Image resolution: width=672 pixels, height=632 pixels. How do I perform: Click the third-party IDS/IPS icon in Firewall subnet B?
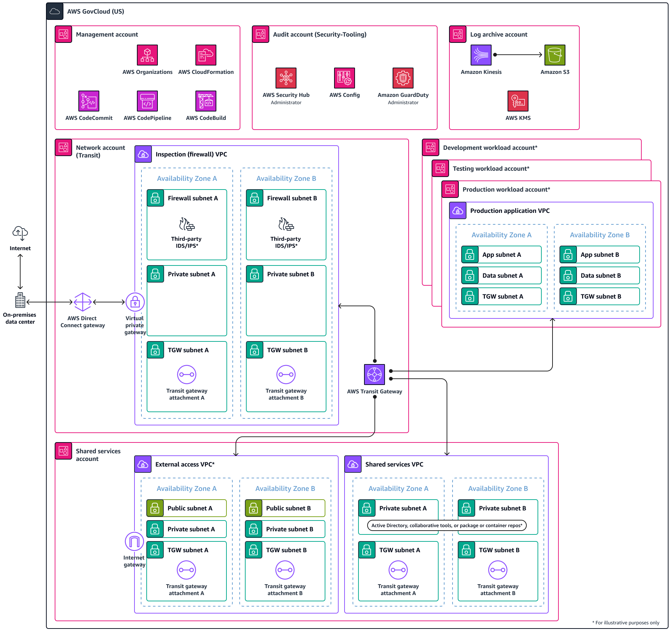pyautogui.click(x=286, y=225)
